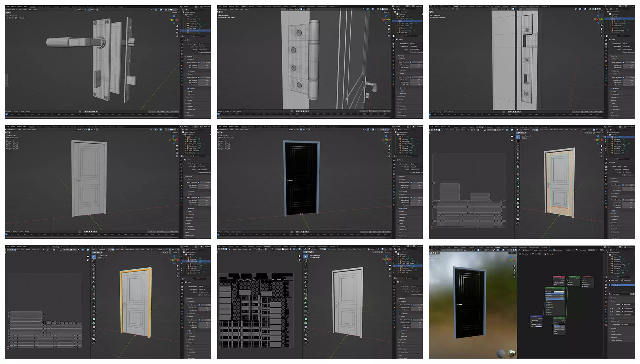Screen dimensions: 640x364
Task: Toggle Denoise checkbox in door-handle render settings
Action: [188, 88]
